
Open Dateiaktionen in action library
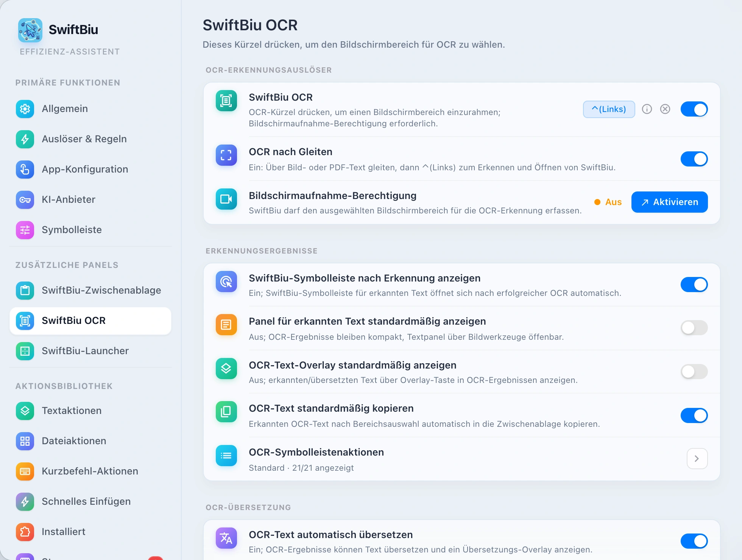(x=90, y=441)
